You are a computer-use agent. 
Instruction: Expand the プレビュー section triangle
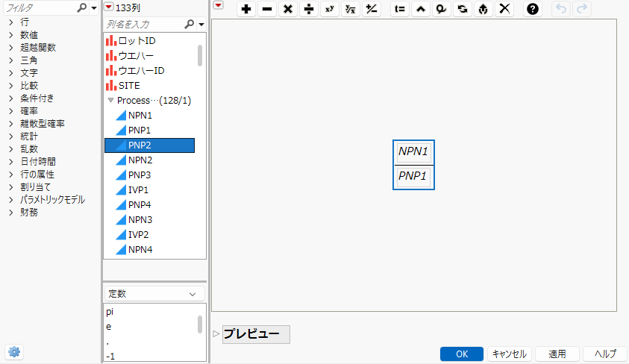216,333
